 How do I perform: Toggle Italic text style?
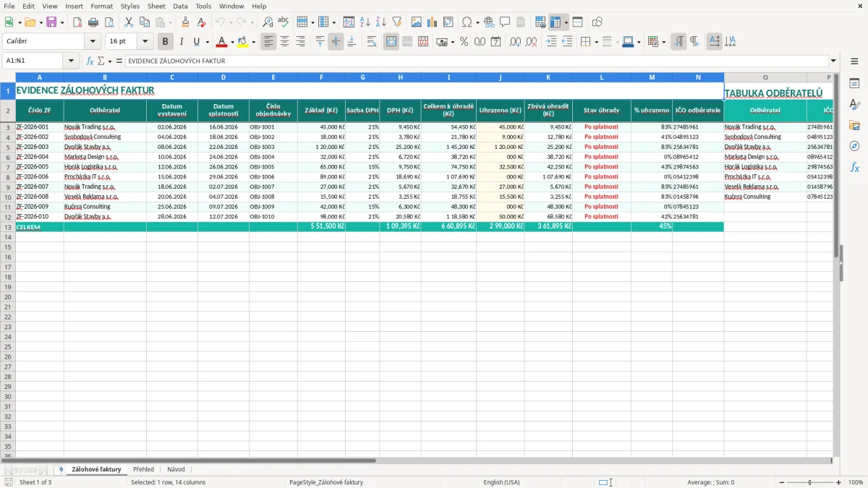point(182,42)
